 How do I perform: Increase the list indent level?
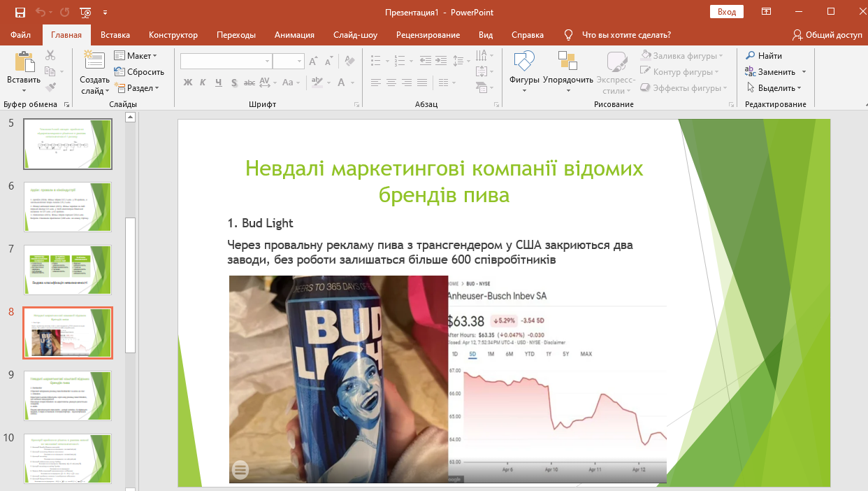coord(440,61)
